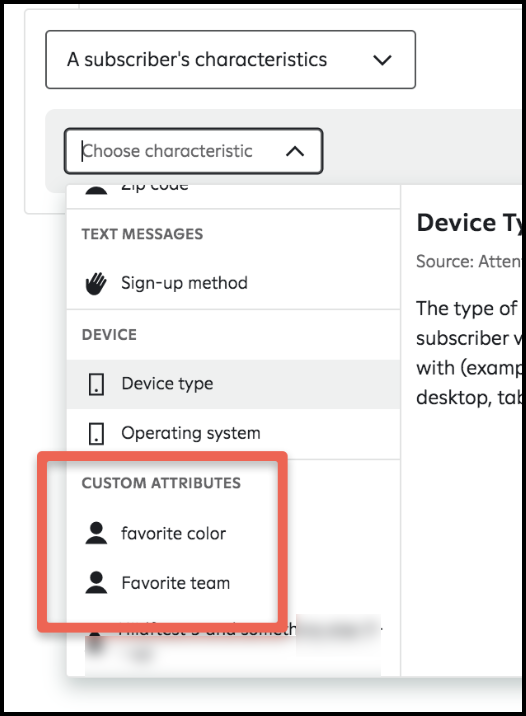Click the person icon beside Favorite team
The image size is (526, 716).
(x=96, y=582)
